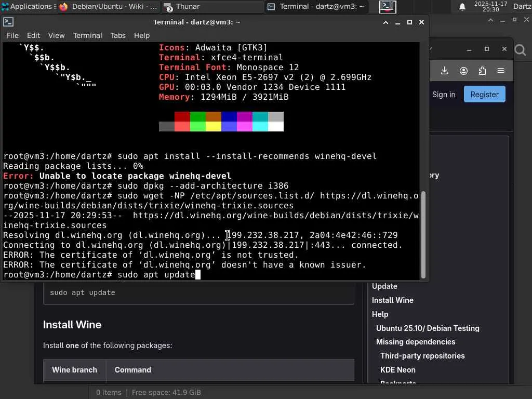Screen dimensions: 532x399
Task: Open Firefox hamburger menu
Action: (x=501, y=71)
